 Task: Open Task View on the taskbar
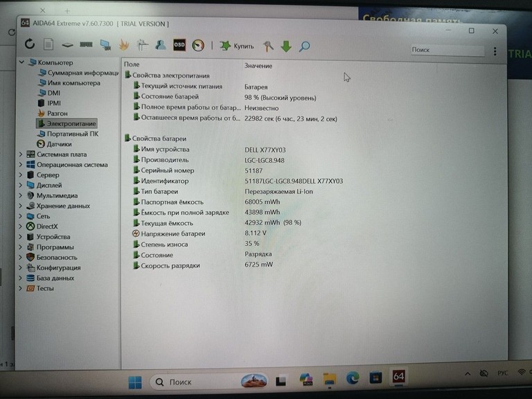pos(281,381)
